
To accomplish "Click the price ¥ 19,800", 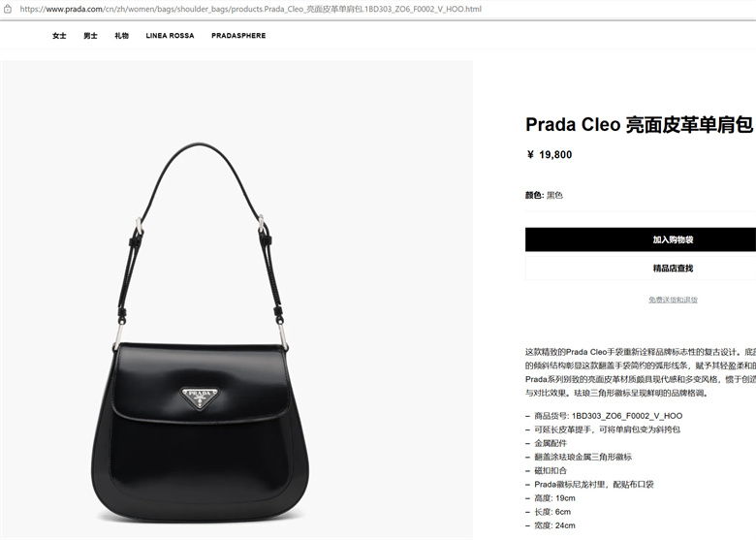I will [x=550, y=155].
